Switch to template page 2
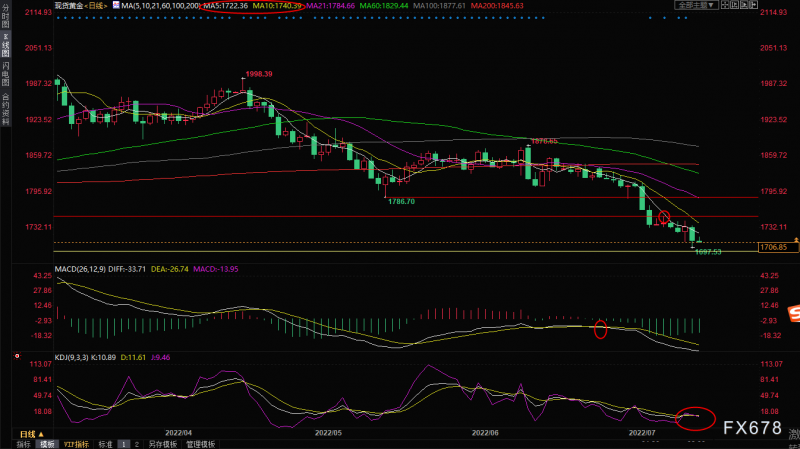800x449 pixels. [135, 442]
